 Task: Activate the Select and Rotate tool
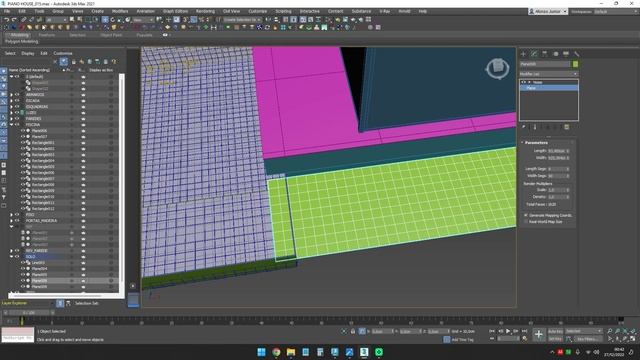click(113, 20)
